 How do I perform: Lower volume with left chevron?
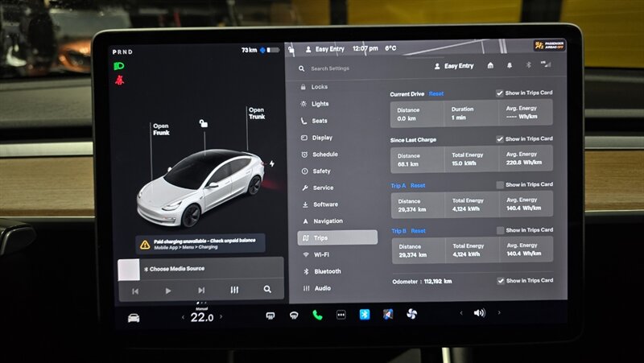click(461, 313)
